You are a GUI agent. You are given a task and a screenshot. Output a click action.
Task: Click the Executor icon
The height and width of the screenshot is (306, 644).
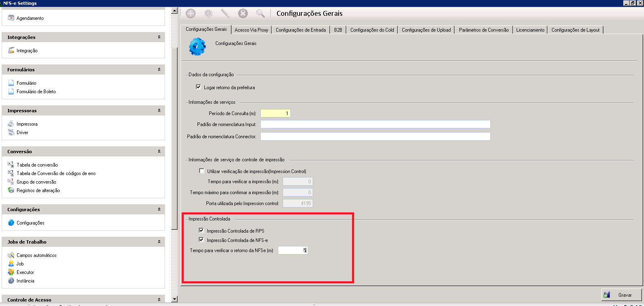point(11,272)
